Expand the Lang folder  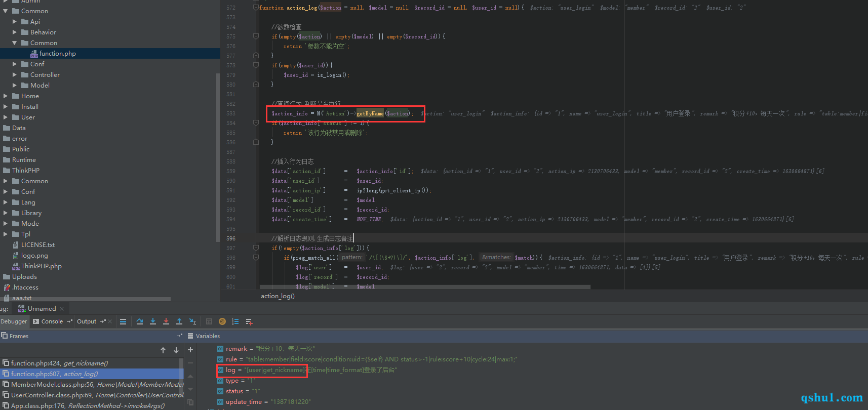pos(6,202)
